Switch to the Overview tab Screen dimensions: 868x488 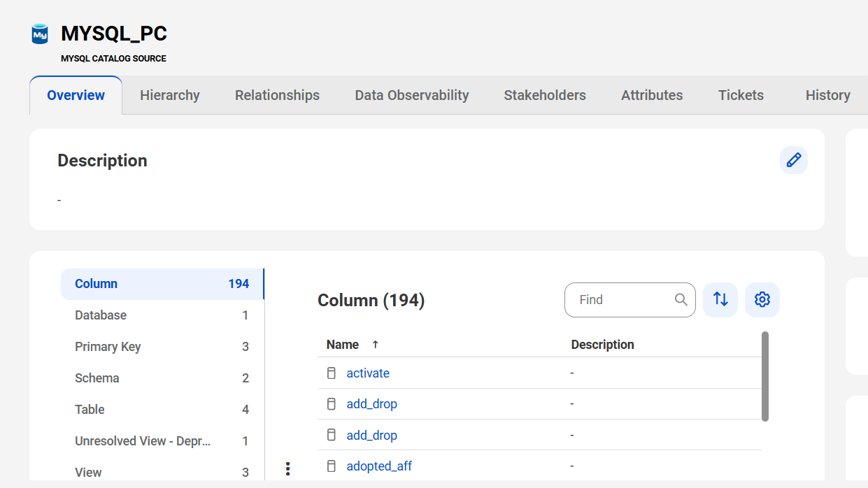click(76, 95)
